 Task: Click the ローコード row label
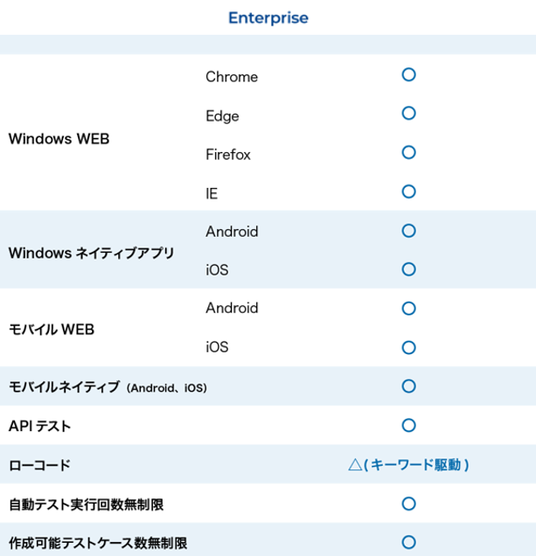[40, 465]
